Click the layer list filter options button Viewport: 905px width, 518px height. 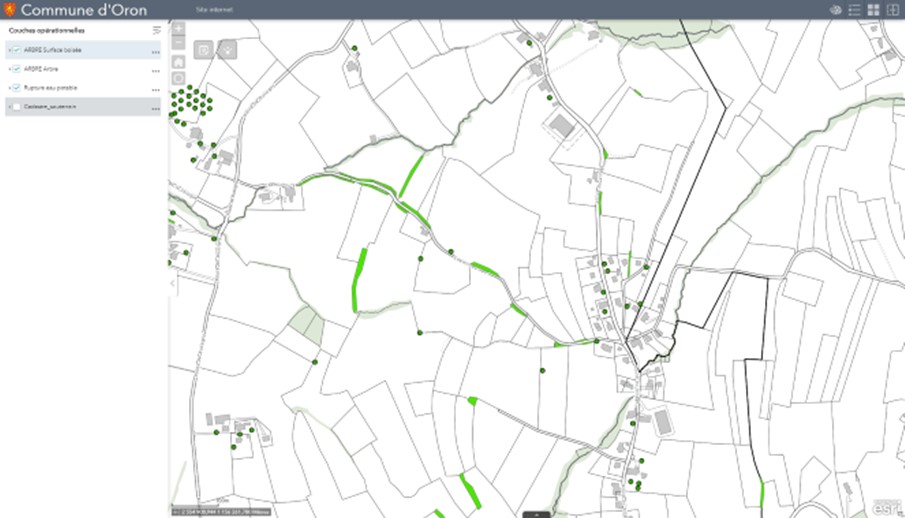(x=156, y=30)
